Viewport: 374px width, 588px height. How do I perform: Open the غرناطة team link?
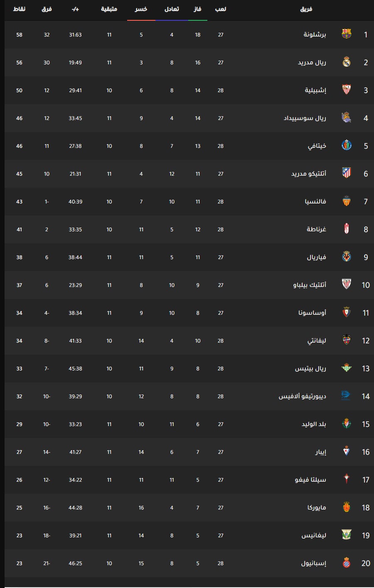316,230
